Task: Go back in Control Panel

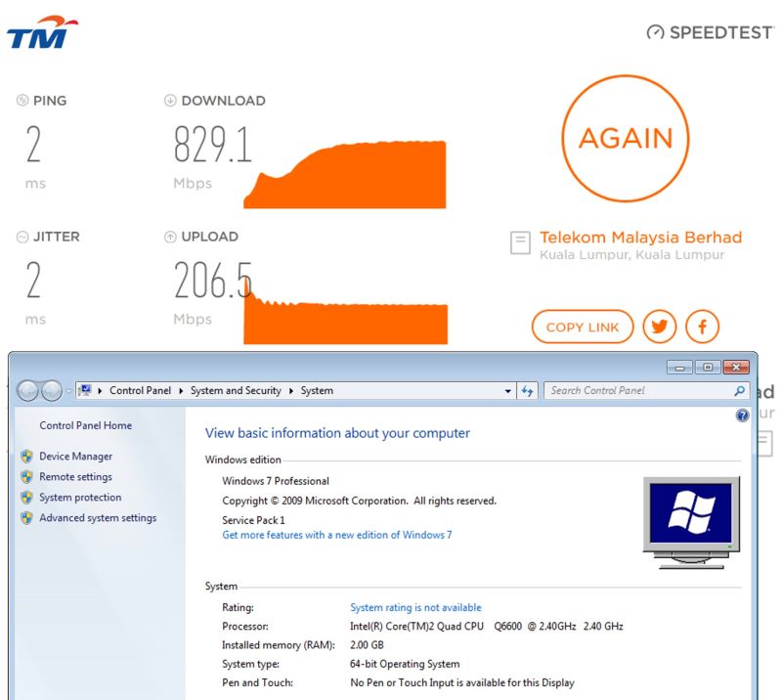Action: pyautogui.click(x=28, y=390)
